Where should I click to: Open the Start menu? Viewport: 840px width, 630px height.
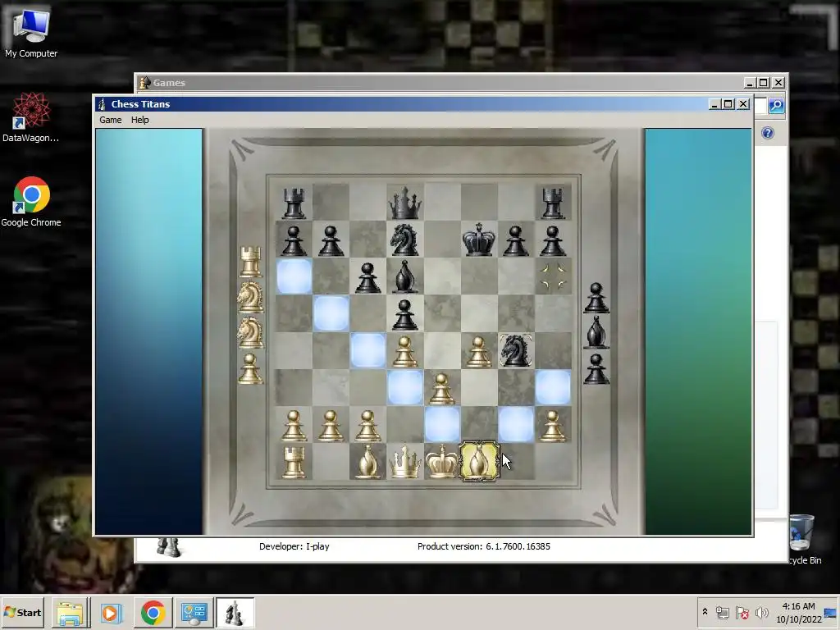[x=23, y=612]
